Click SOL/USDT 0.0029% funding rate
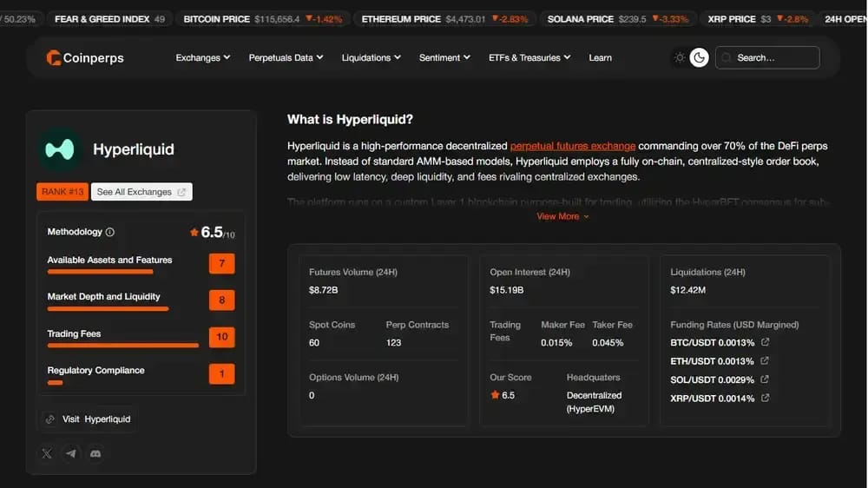Image resolution: width=868 pixels, height=488 pixels. [712, 380]
